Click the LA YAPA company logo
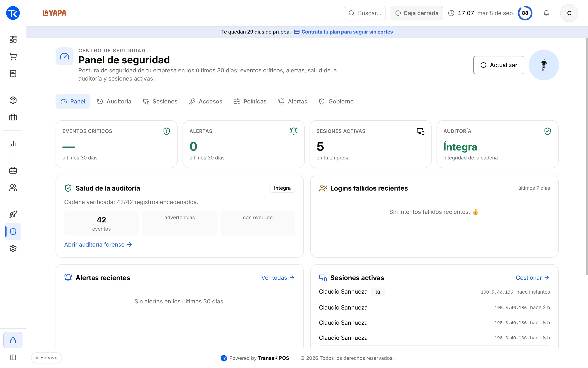This screenshot has height=368, width=588. tap(55, 13)
